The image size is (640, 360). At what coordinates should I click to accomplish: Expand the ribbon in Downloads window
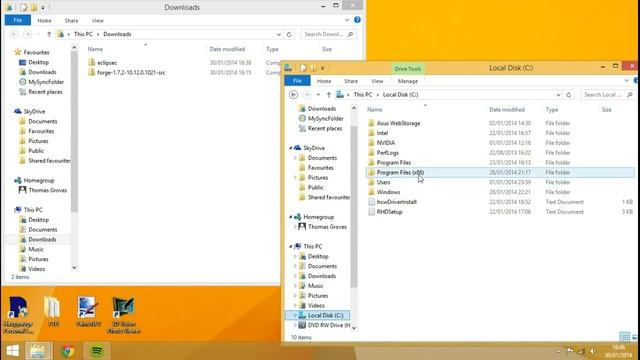point(347,20)
